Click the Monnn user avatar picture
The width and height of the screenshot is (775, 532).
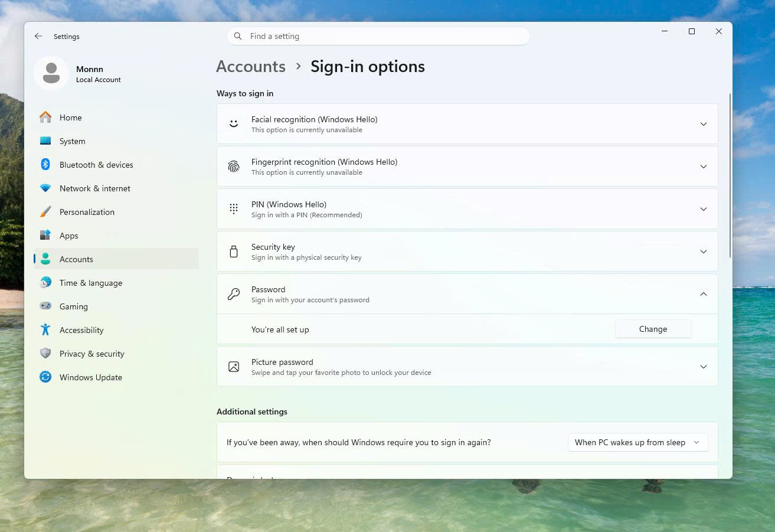pos(51,73)
